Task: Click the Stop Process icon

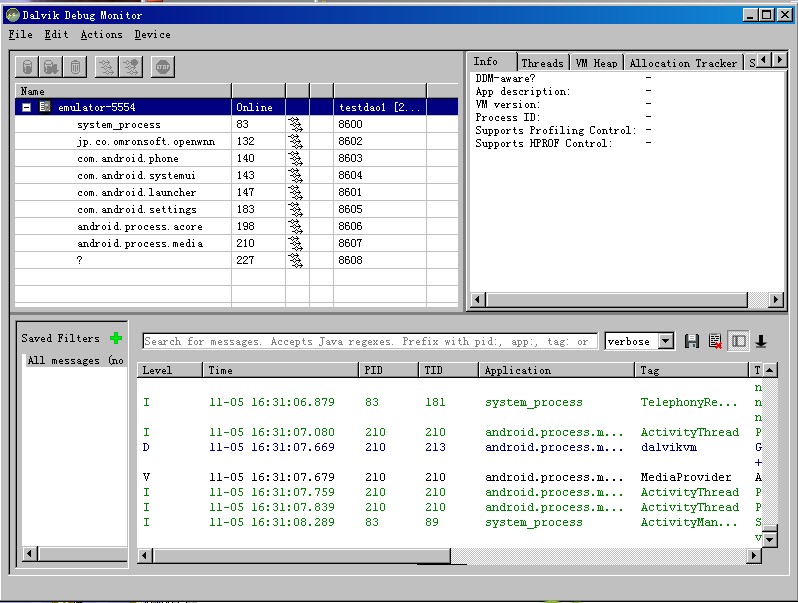Action: (163, 67)
